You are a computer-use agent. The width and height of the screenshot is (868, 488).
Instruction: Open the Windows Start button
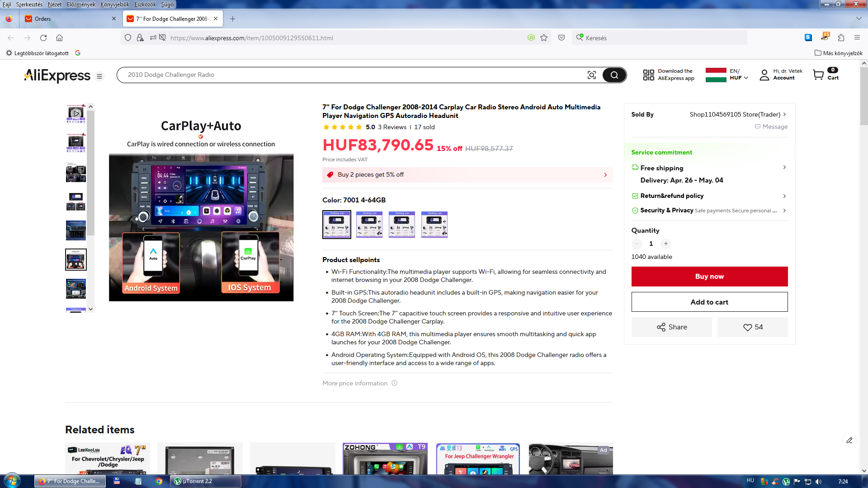pyautogui.click(x=12, y=481)
